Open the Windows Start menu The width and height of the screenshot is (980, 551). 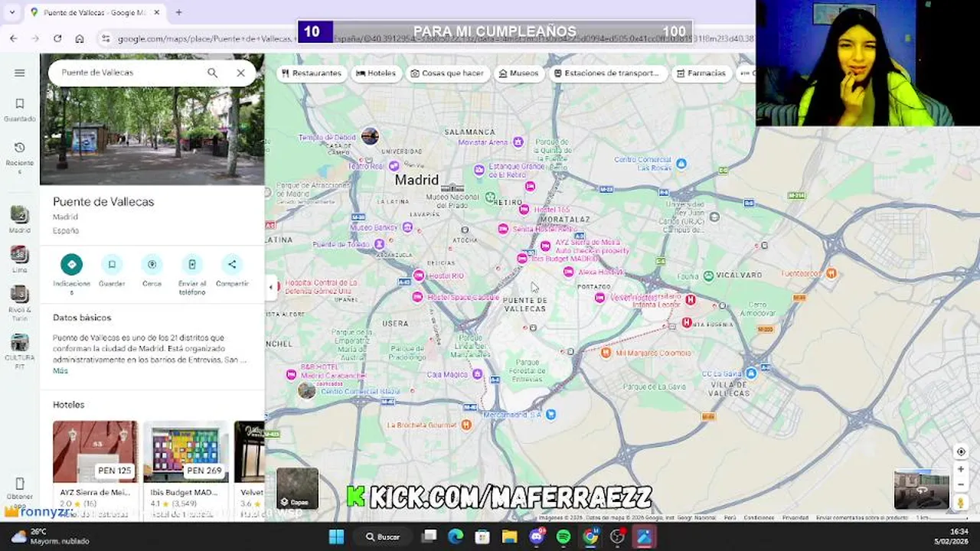(336, 536)
